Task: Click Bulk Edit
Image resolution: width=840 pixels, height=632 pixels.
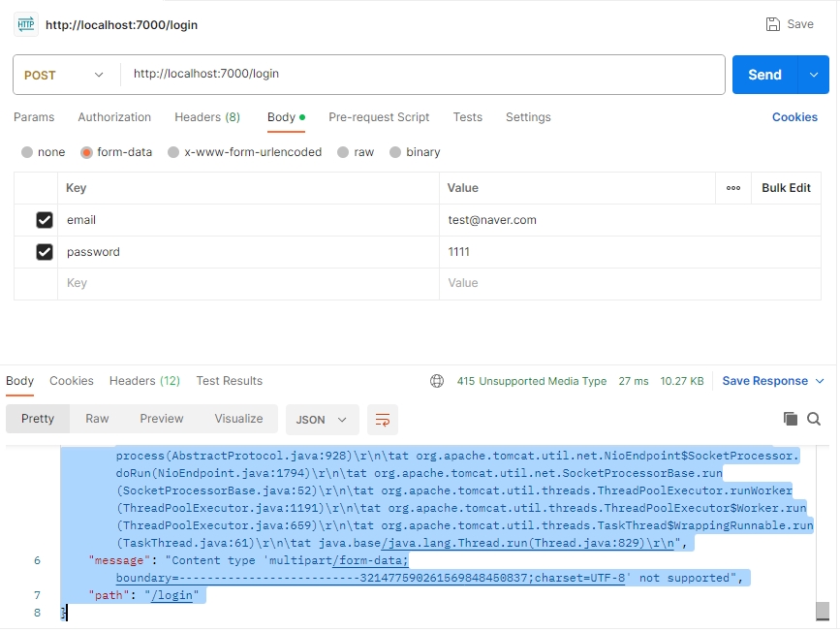Action: 786,188
